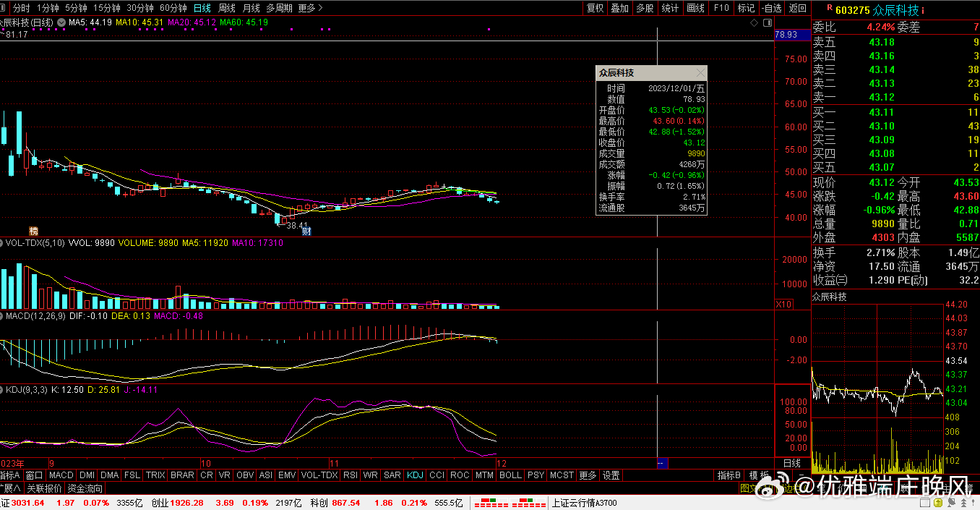Click the blue info 'i' next to 众辰科技
Screen dimensions: 980x510
pos(922,10)
